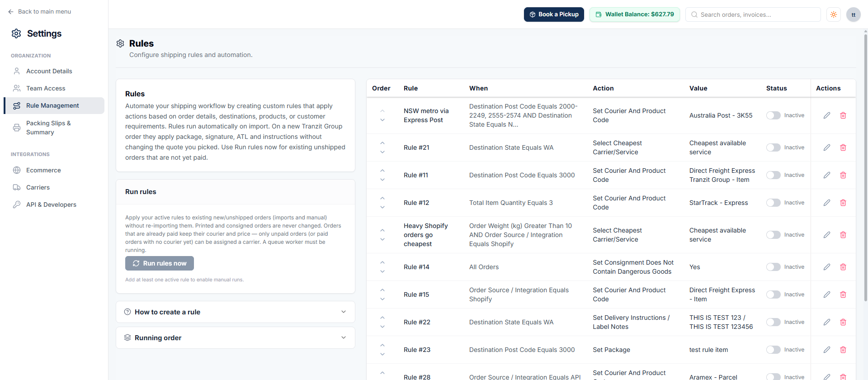Screen dimensions: 868x380
Task: Delete Rule #22 using trash icon
Action: [x=843, y=322]
